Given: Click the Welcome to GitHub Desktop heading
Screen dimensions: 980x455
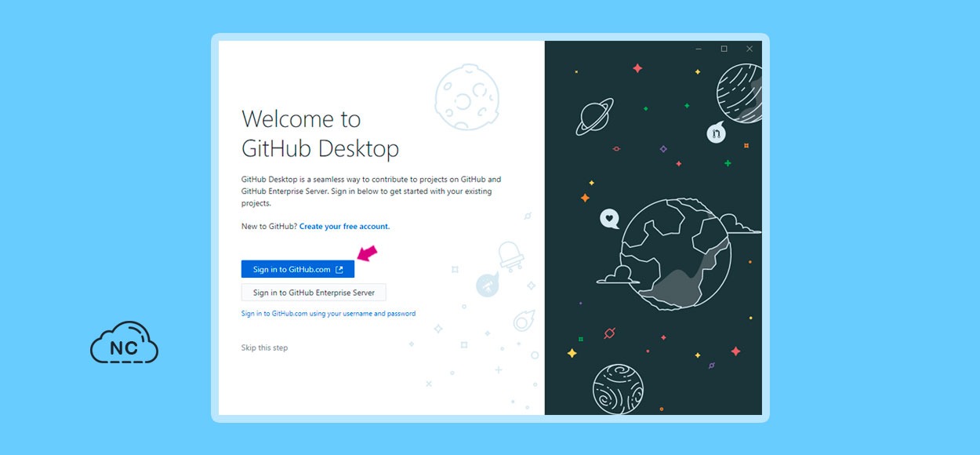Looking at the screenshot, I should click(320, 133).
